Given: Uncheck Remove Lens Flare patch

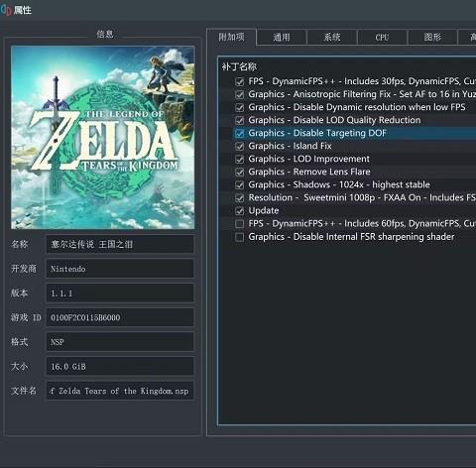Looking at the screenshot, I should pos(240,172).
